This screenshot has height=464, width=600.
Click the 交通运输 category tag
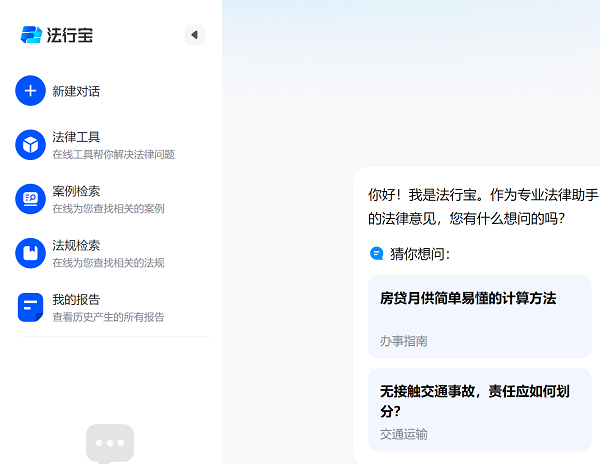point(404,435)
